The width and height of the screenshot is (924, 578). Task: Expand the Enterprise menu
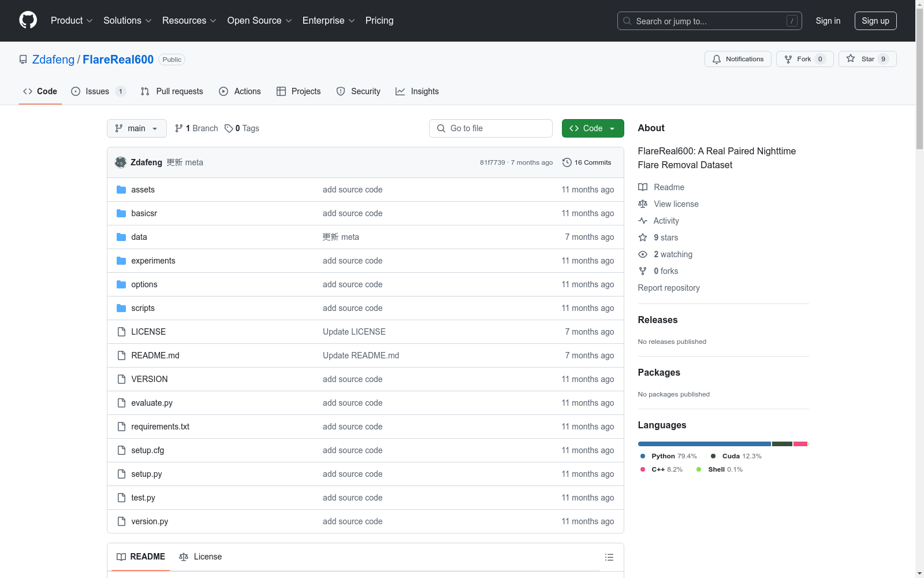pos(329,21)
